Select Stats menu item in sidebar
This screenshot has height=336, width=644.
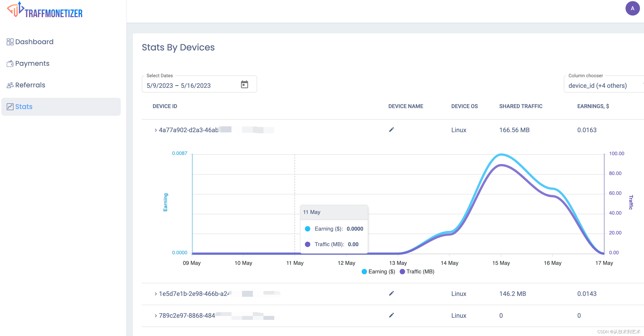pos(24,107)
